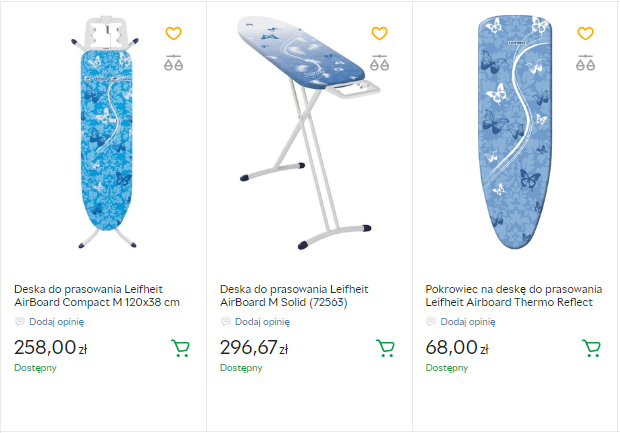
Task: Add 68,00 zł ironing board cover to cart
Action: tap(591, 348)
